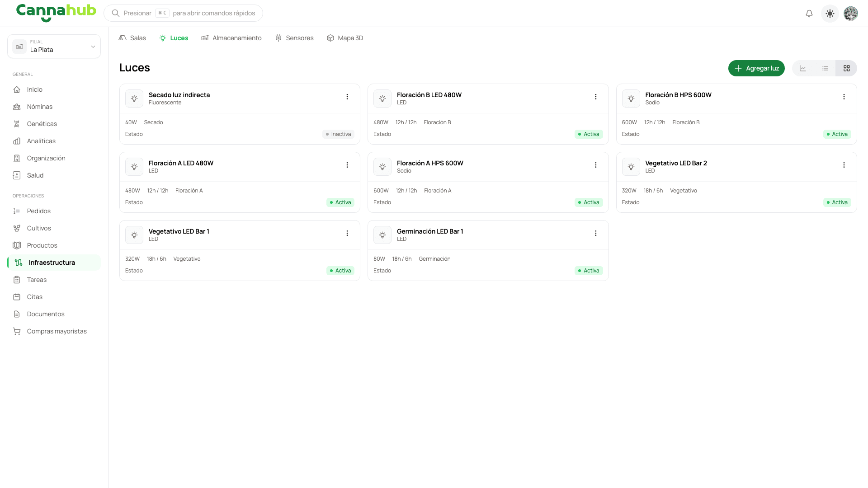
Task: Select the Luces tab
Action: point(174,38)
